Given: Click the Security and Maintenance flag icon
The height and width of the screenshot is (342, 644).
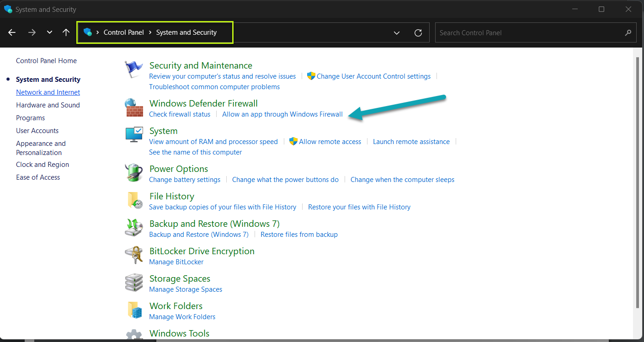Looking at the screenshot, I should click(x=134, y=70).
